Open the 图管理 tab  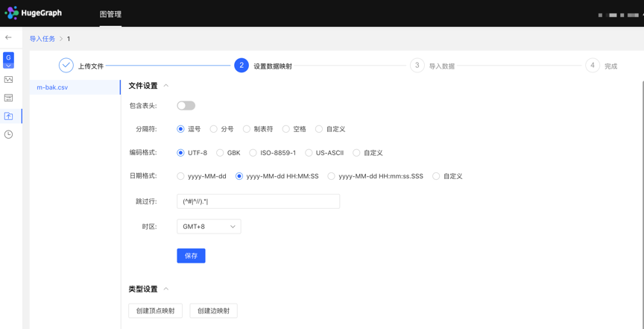110,14
